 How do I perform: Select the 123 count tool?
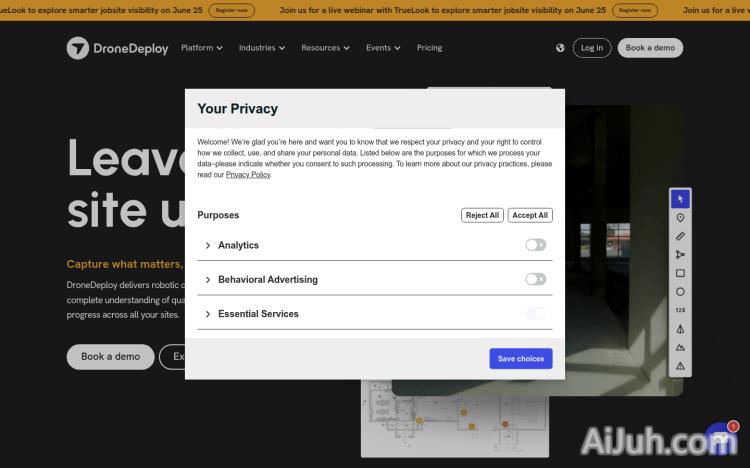tap(680, 310)
